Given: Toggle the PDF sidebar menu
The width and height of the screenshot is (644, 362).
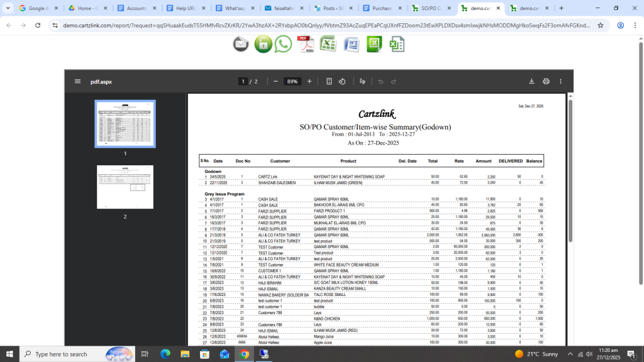Looking at the screenshot, I should point(77,82).
